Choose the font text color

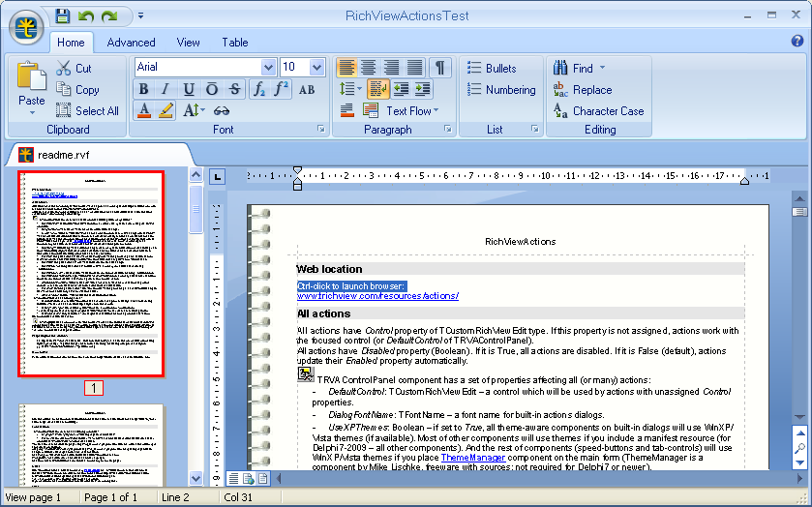[144, 110]
